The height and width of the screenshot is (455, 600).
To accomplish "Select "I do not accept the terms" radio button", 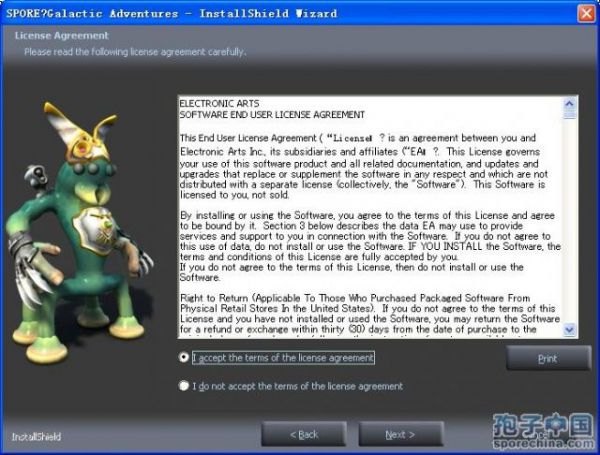I will coord(184,386).
